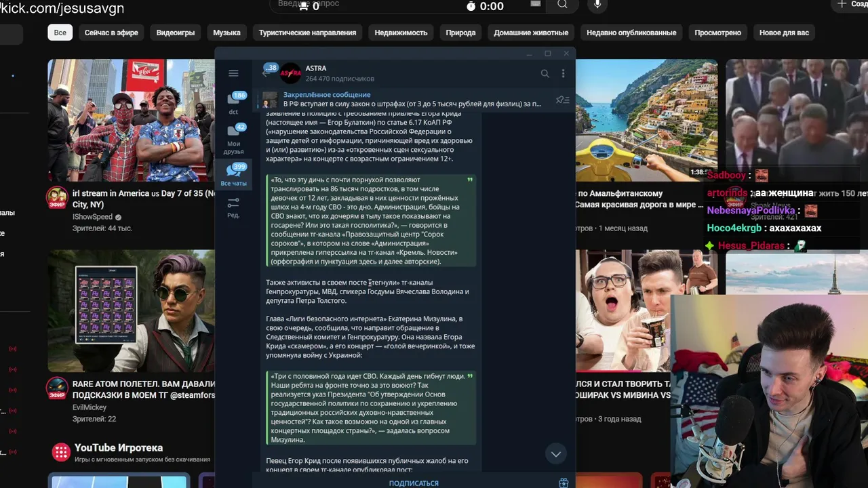Open RARE ATOM ПОЛЕТЕЛ video thumbnail
The height and width of the screenshot is (488, 868).
coord(132,311)
